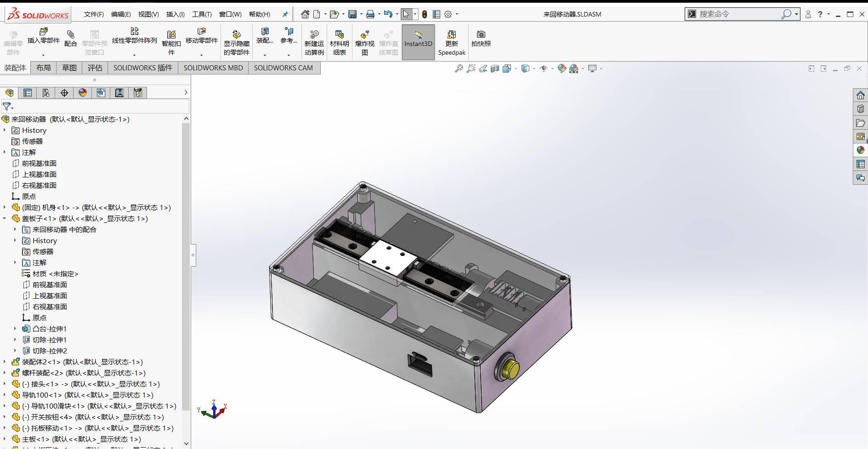Click Apply Scene icon in view toolbar
Image resolution: width=868 pixels, height=449 pixels.
pyautogui.click(x=573, y=68)
